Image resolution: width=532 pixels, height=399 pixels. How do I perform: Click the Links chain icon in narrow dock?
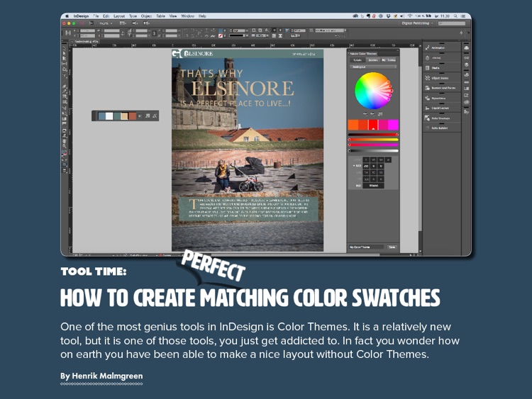(x=467, y=58)
